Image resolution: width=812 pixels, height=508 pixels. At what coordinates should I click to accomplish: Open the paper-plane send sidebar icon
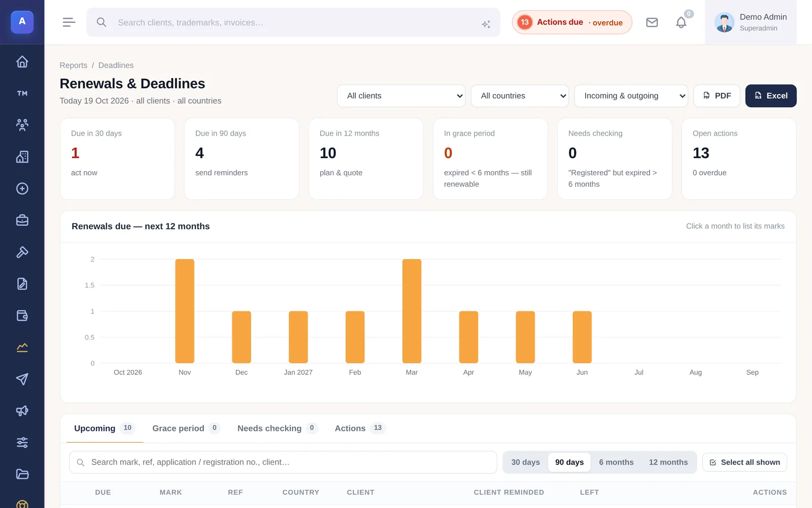(22, 379)
